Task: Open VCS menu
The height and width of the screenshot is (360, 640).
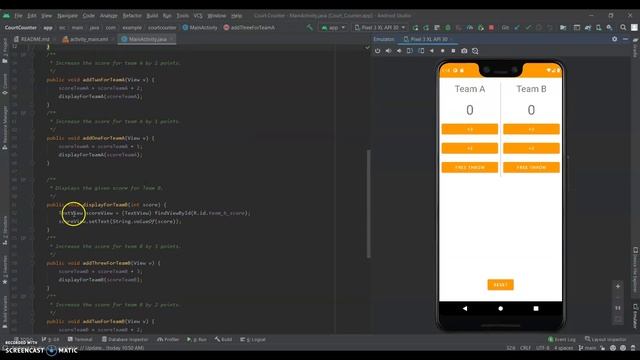Action: pyautogui.click(x=198, y=16)
